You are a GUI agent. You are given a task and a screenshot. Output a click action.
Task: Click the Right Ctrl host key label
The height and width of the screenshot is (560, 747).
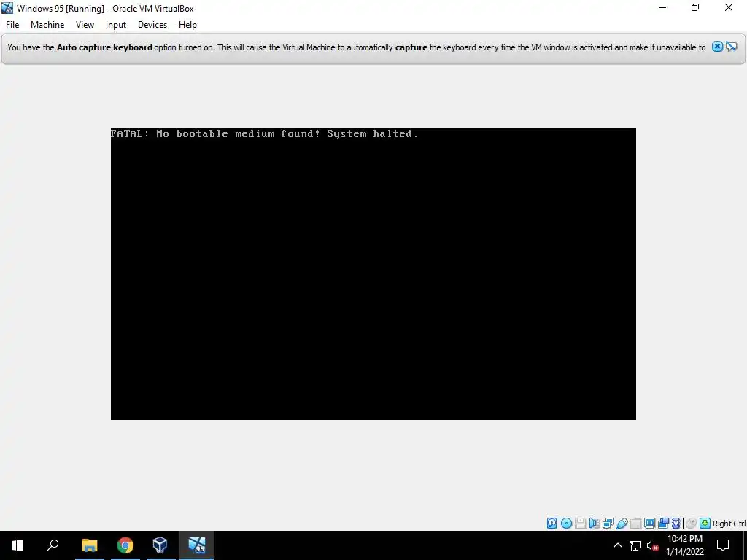729,524
